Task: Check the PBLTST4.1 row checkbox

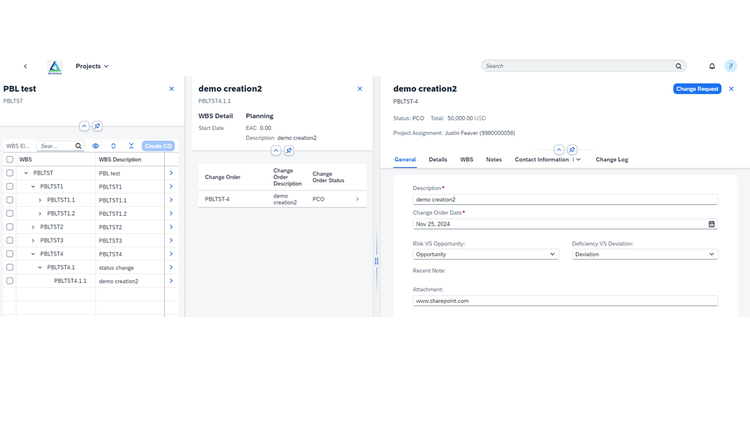Action: point(10,267)
